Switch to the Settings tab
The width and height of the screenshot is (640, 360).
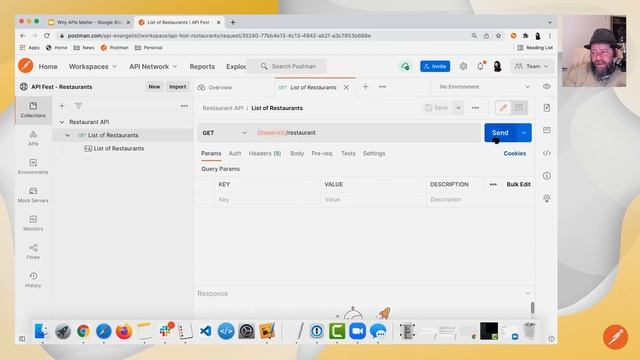coord(374,153)
